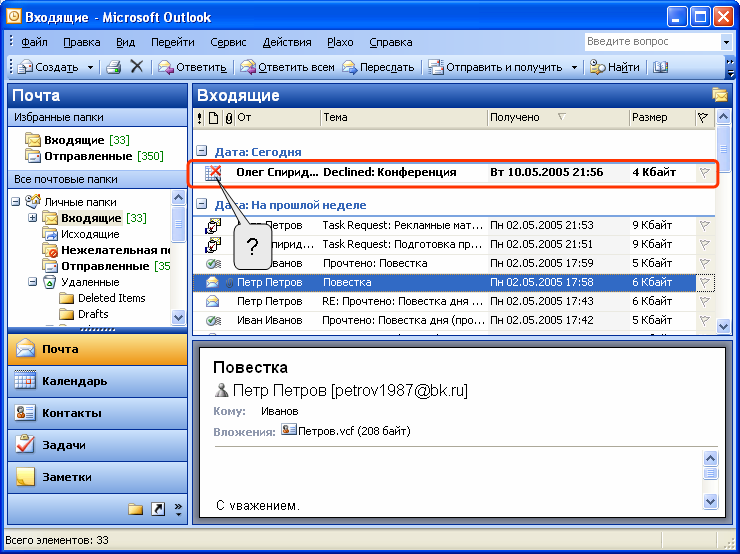Image resolution: width=740 pixels, height=554 pixels.
Task: Open the Введите вопрос dropdown arrow
Action: pos(726,42)
